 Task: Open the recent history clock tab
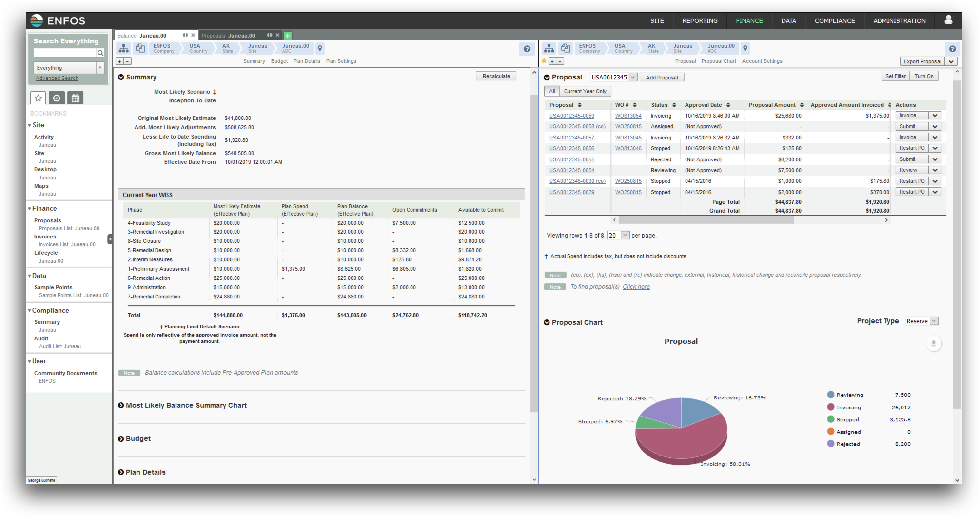coord(56,98)
